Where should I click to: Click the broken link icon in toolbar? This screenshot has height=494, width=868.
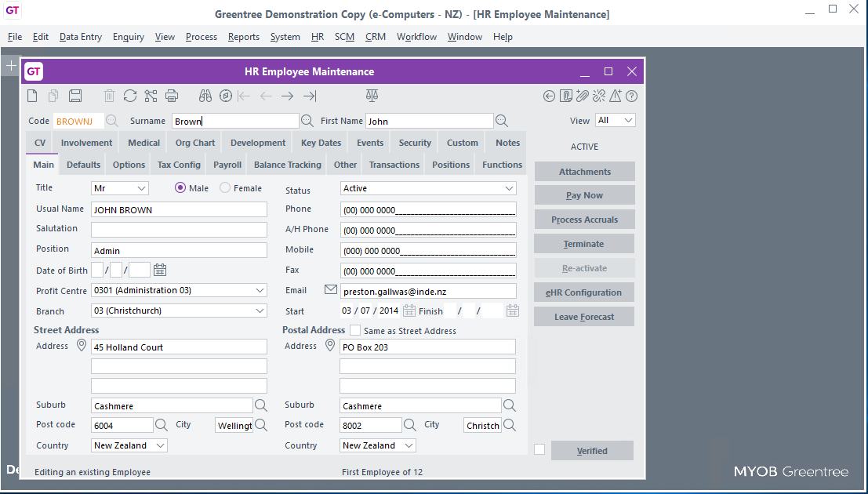[x=598, y=96]
